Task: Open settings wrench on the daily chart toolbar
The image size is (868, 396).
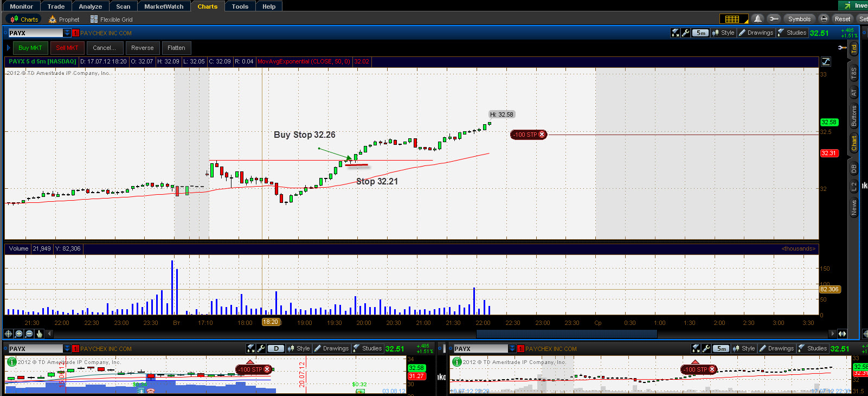Action: pyautogui.click(x=261, y=349)
